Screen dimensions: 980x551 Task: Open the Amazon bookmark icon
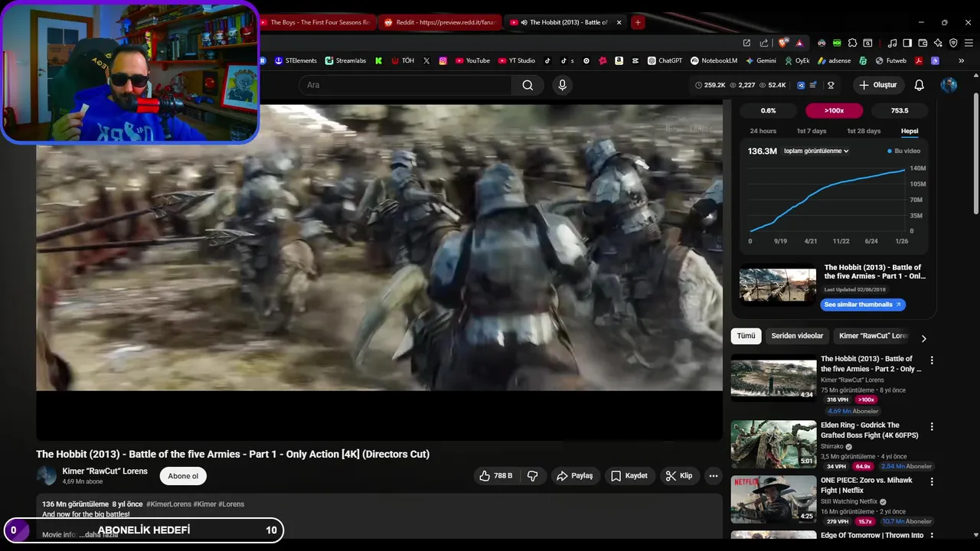pyautogui.click(x=619, y=60)
